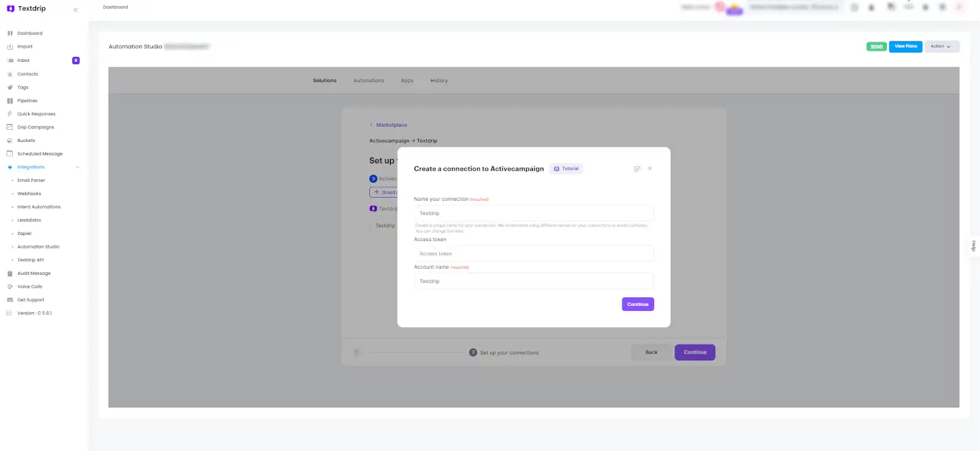This screenshot has width=980, height=451.
Task: Focus the Name your connection field
Action: (533, 213)
